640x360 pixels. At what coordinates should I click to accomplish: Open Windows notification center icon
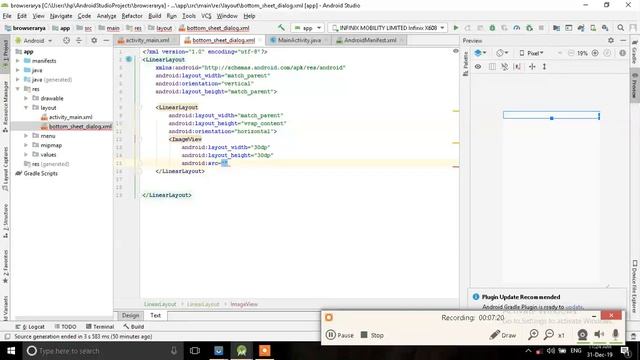(x=625, y=351)
